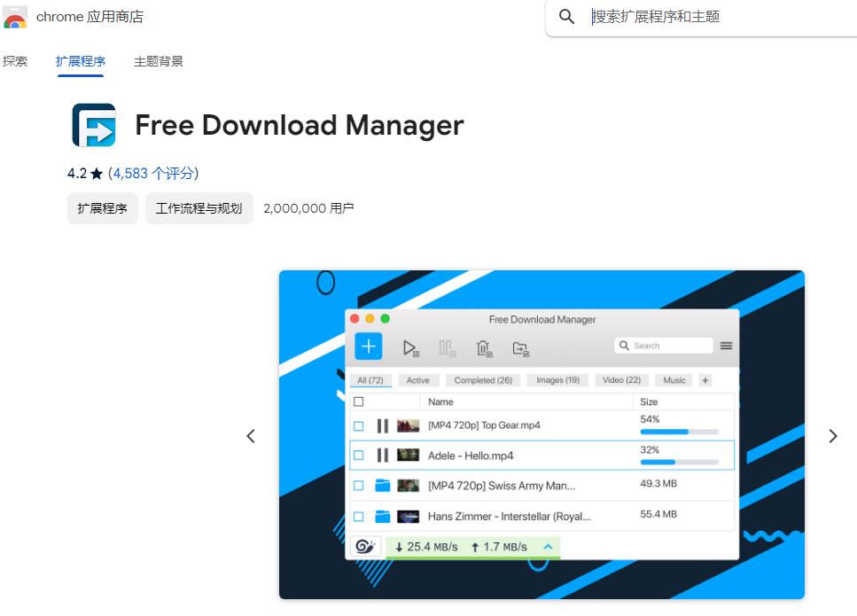Go to next screenshot with right arrow
857x616 pixels.
click(x=833, y=436)
